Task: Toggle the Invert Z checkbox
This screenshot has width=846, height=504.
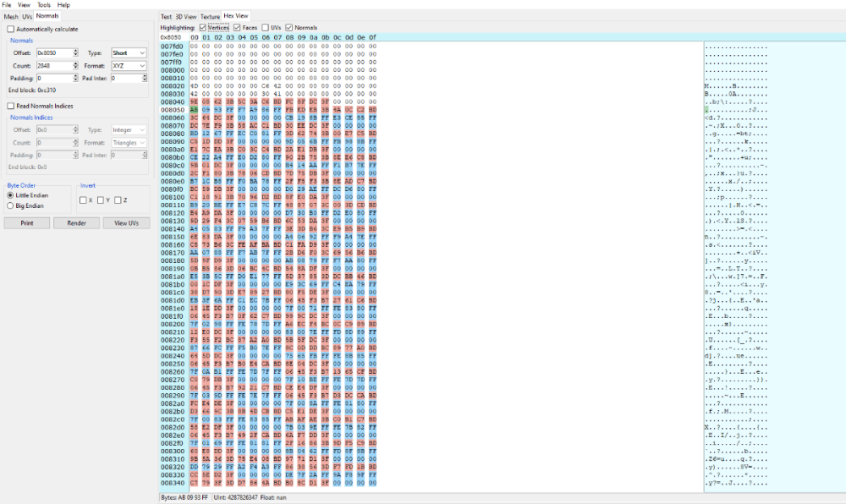Action: [x=118, y=200]
